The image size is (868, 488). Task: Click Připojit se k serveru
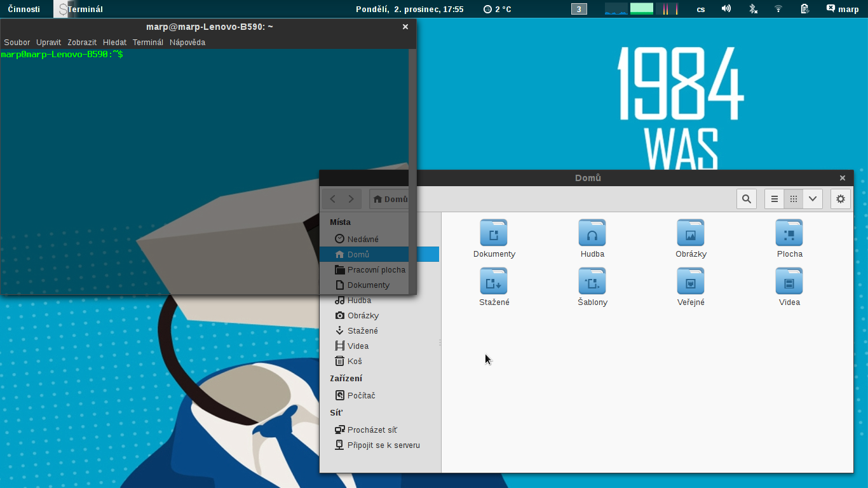pos(379,445)
